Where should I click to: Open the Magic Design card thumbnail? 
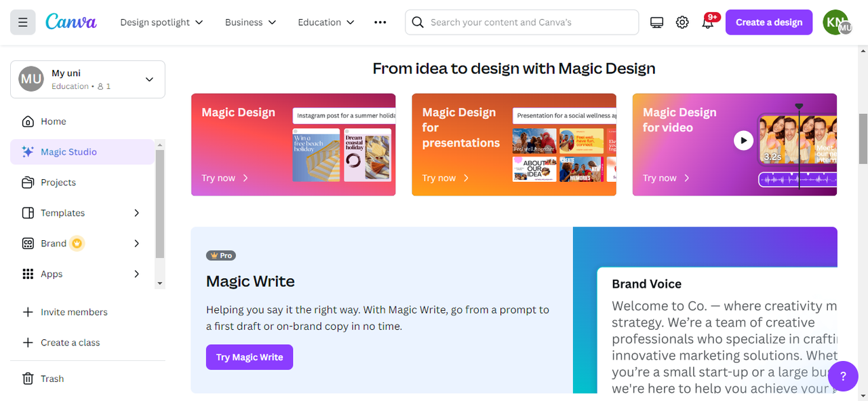343,145
